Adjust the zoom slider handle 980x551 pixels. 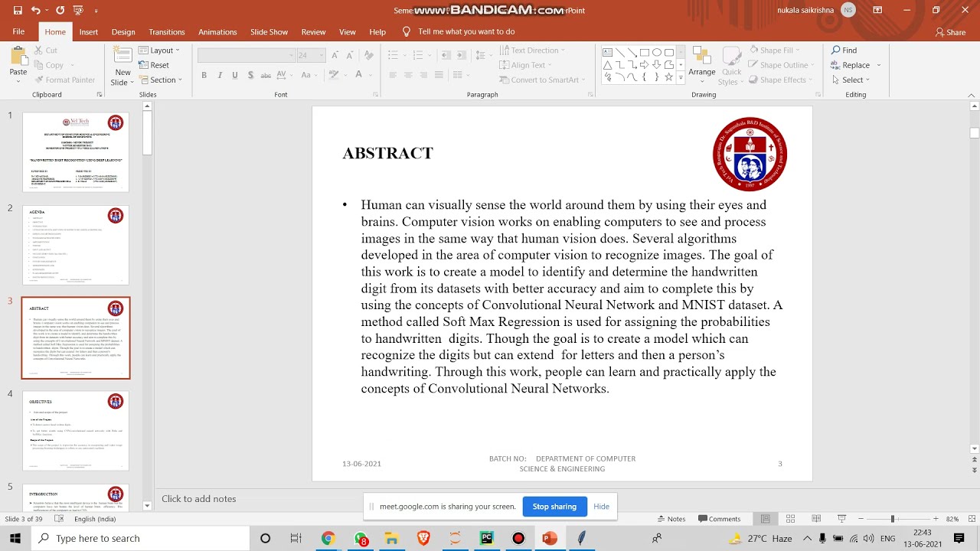[892, 519]
